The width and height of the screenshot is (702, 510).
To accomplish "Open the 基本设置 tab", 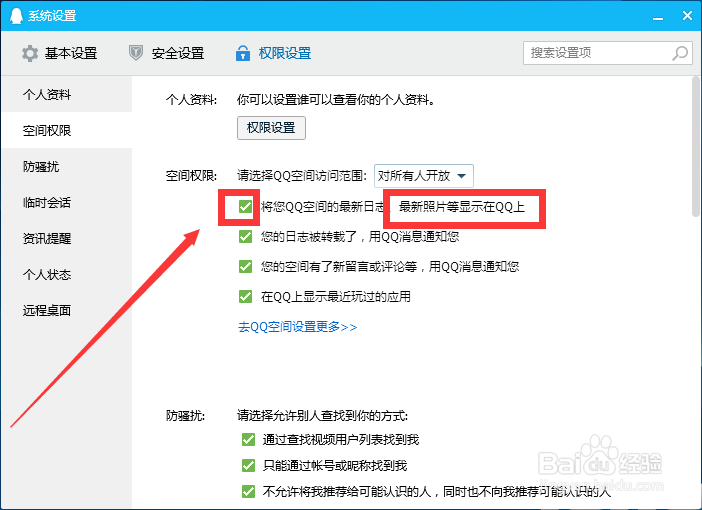I will 60,53.
